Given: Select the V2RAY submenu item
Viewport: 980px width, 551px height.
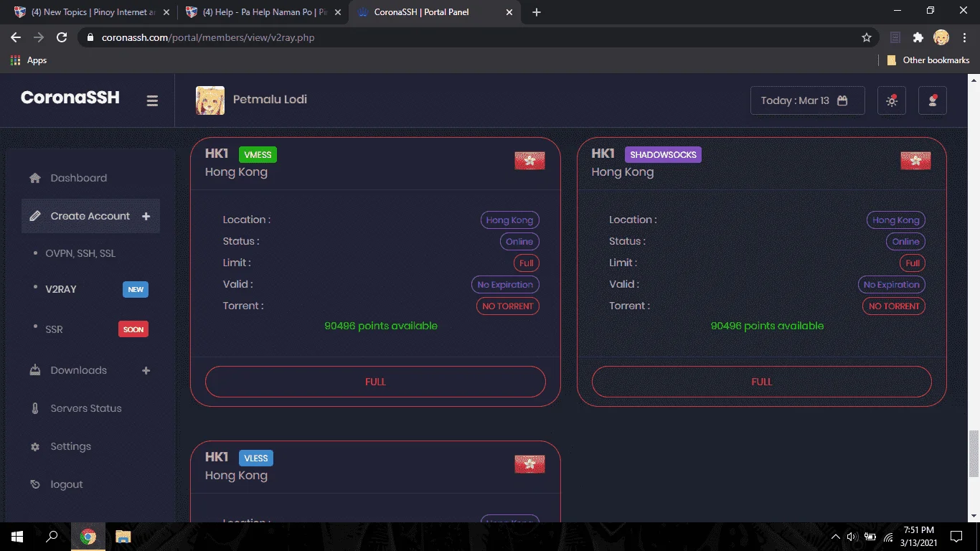Looking at the screenshot, I should tap(61, 289).
